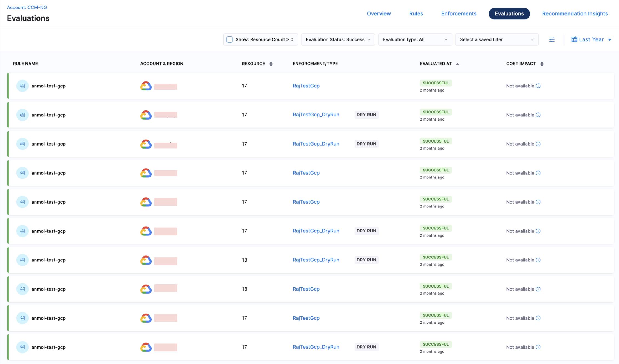
Task: Click the calendar icon beside Last Year
Action: pos(574,39)
